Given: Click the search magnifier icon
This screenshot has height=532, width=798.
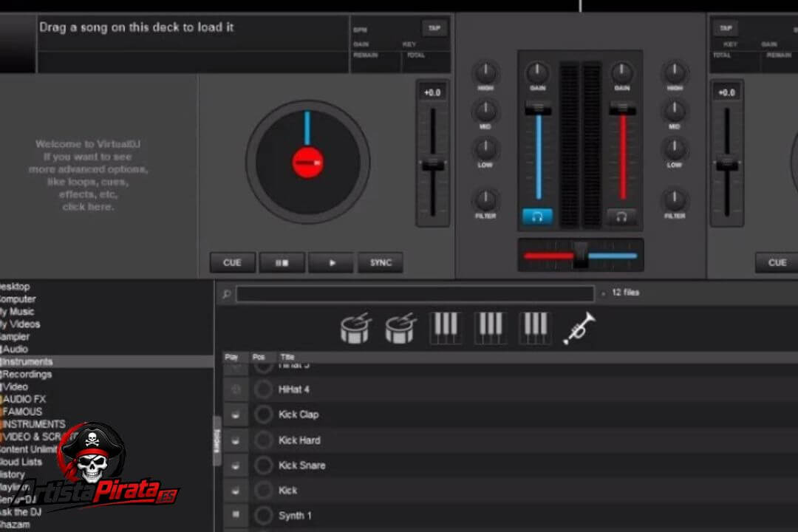Looking at the screenshot, I should 227,294.
